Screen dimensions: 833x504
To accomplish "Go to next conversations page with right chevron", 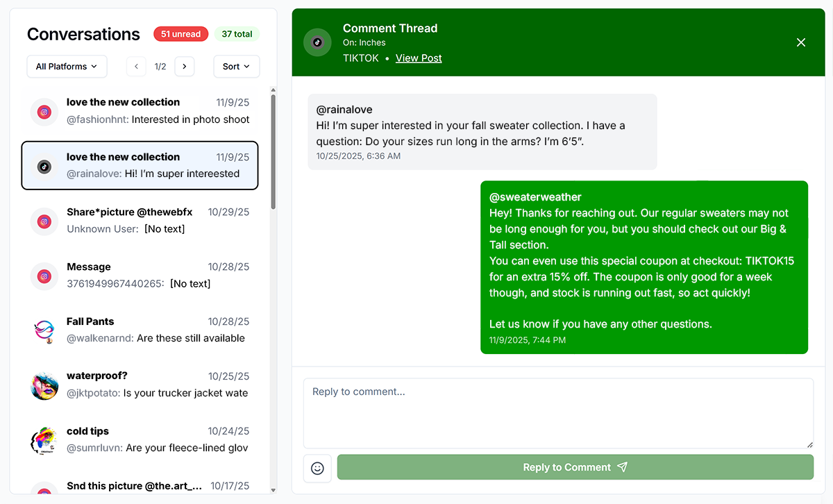I will point(184,66).
